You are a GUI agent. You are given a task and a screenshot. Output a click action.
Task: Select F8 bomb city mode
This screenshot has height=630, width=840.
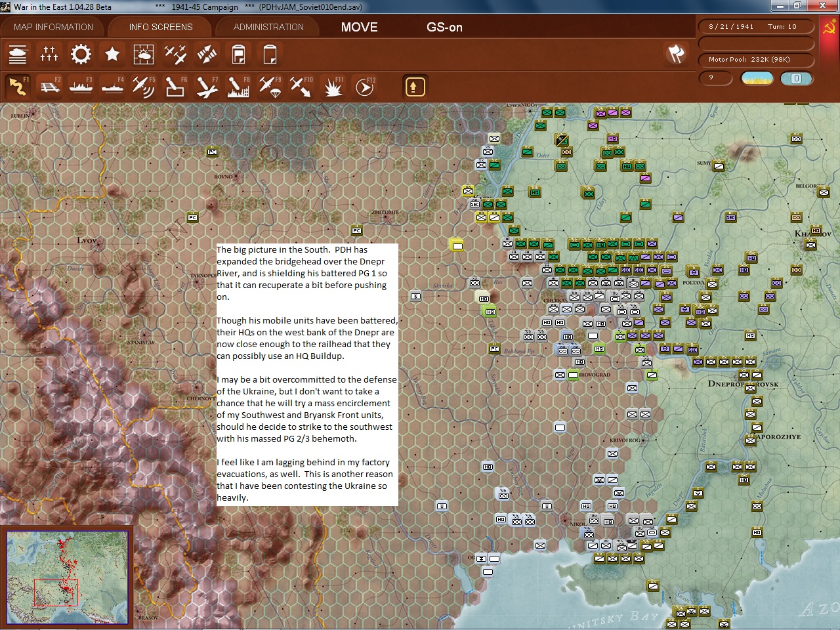[238, 87]
